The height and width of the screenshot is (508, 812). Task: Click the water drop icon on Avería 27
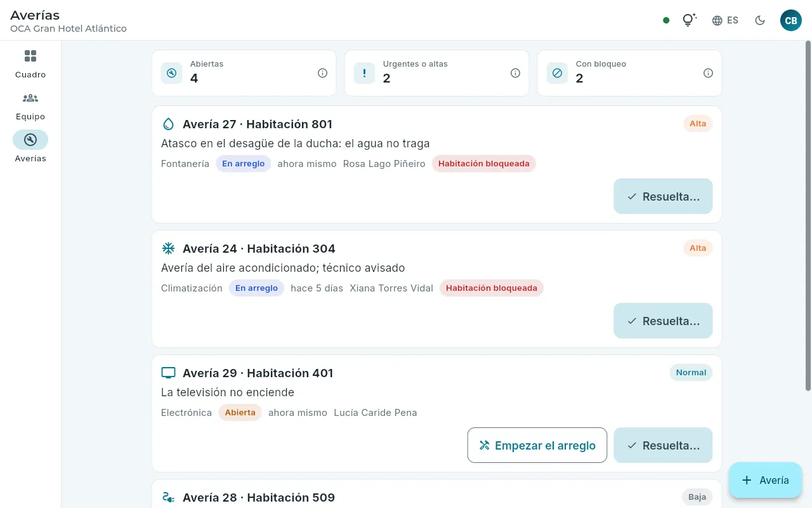coord(168,124)
